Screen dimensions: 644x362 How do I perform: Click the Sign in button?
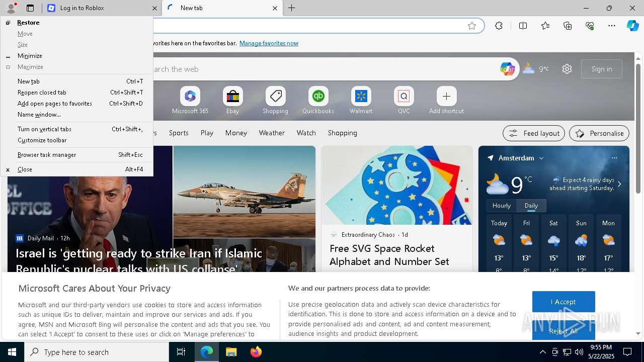tap(602, 69)
